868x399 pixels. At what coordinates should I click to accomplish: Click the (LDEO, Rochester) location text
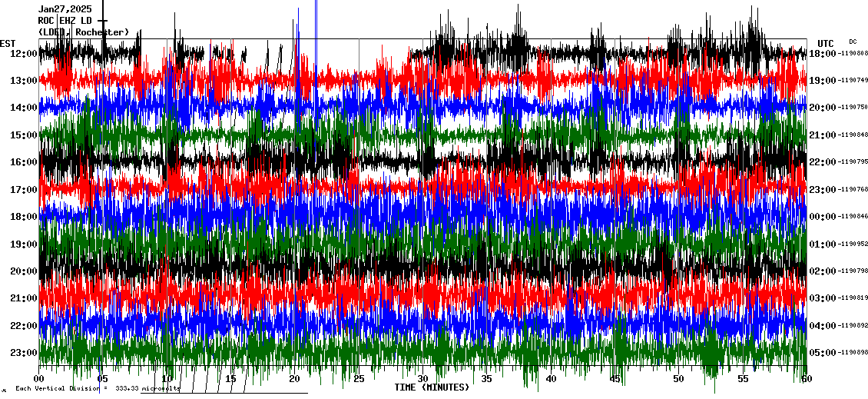point(84,32)
